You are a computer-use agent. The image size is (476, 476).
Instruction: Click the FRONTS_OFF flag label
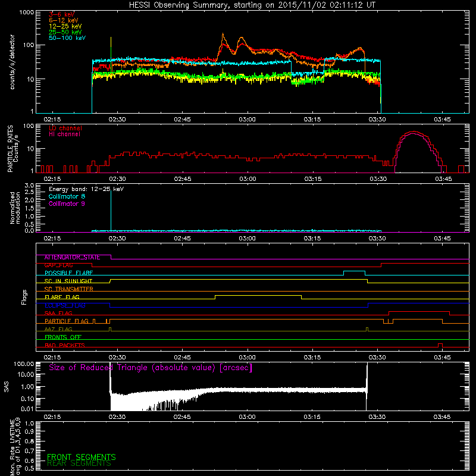pyautogui.click(x=63, y=337)
